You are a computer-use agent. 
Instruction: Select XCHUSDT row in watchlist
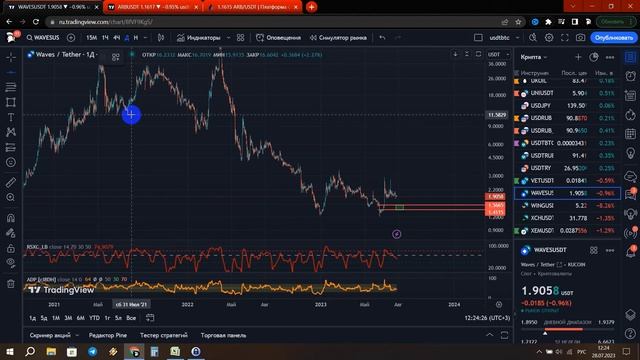567,218
